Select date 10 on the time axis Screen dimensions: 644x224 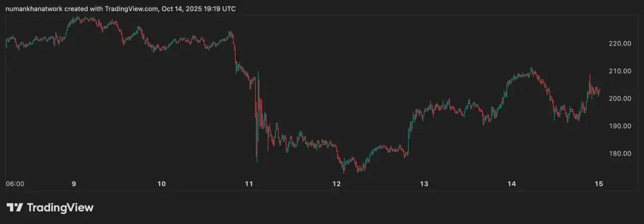click(x=162, y=184)
